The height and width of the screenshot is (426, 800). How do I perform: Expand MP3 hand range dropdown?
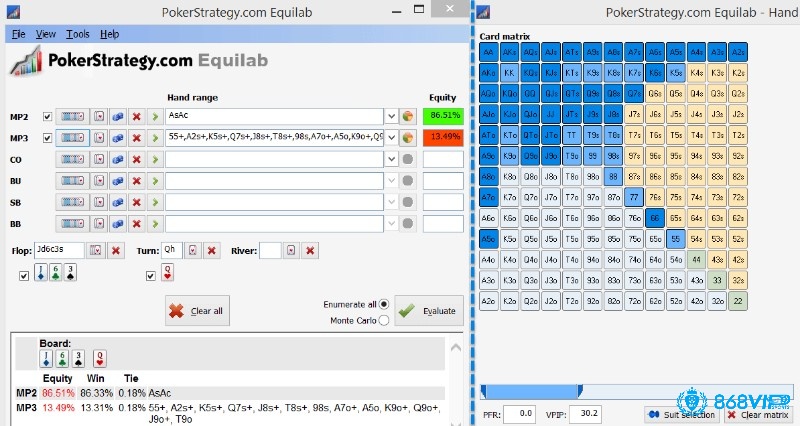coord(391,138)
